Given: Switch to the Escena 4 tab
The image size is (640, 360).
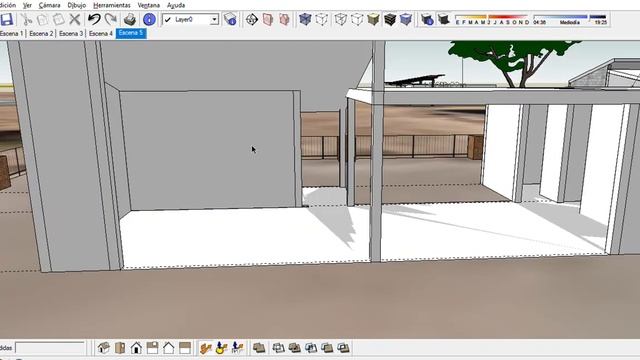Looking at the screenshot, I should point(101,33).
